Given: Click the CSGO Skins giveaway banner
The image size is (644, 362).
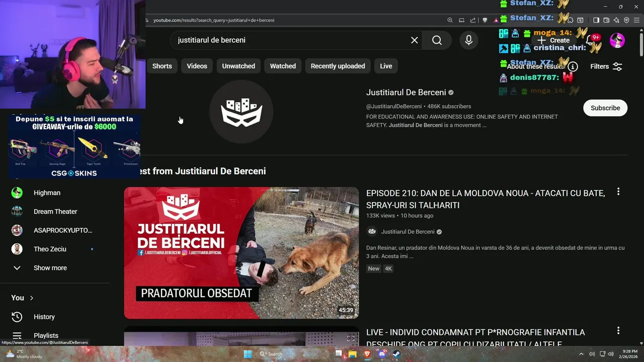Looking at the screenshot, I should click(74, 146).
